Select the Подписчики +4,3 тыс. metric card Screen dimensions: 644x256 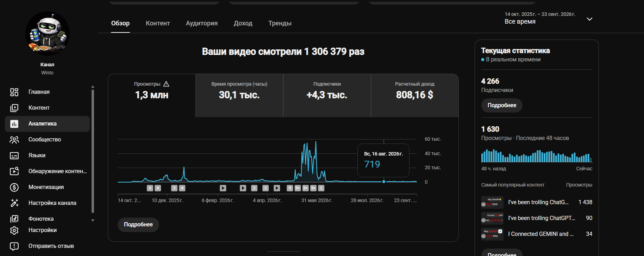click(327, 95)
